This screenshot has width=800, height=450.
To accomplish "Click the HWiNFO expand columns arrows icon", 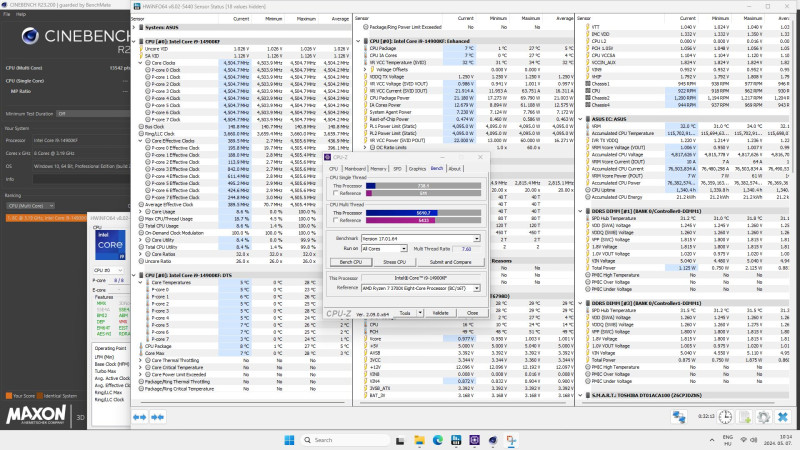I will pos(139,417).
